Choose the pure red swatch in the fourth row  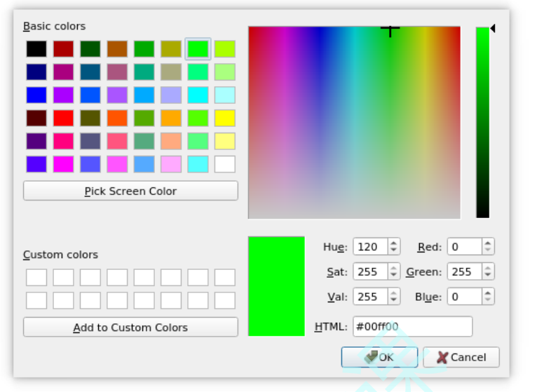tap(63, 118)
